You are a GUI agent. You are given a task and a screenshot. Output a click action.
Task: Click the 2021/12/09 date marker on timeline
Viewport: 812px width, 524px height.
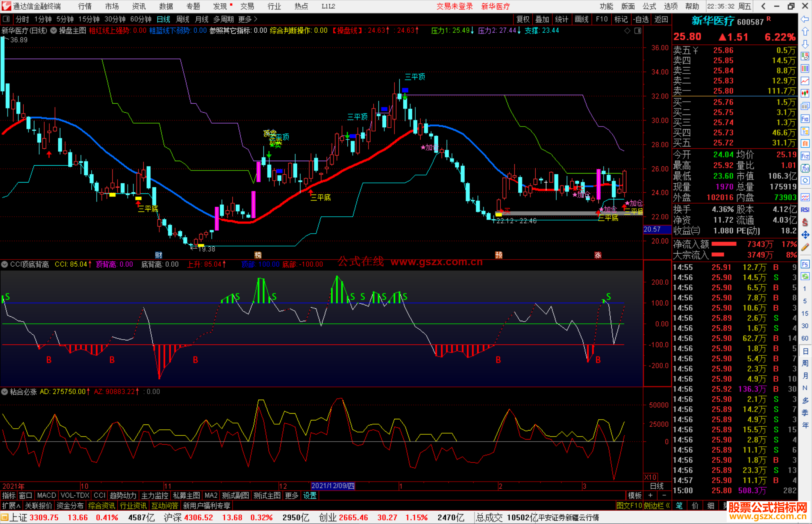(x=333, y=486)
